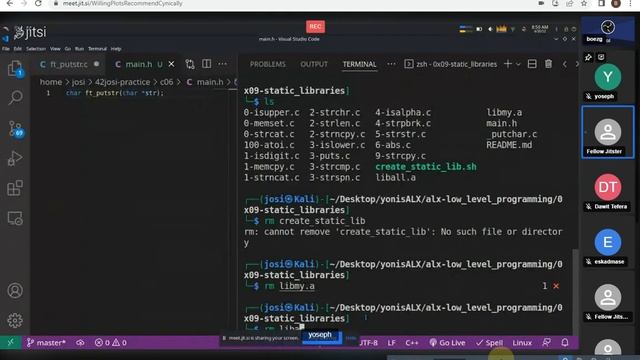
Task: Open the Extensions view
Action: (15, 188)
